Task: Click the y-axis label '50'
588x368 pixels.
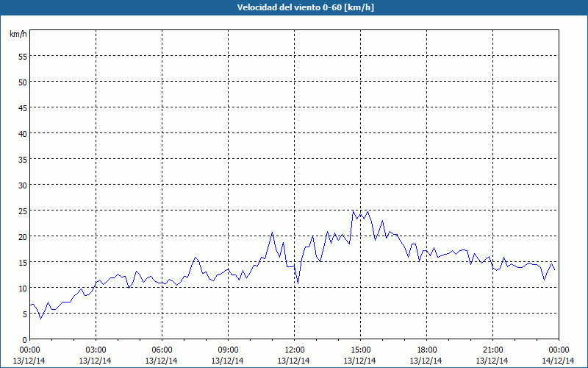Action: pyautogui.click(x=23, y=82)
